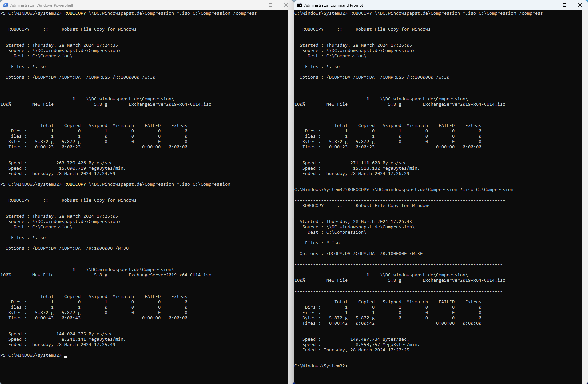Click the 'Administrator: Windows PowerShell' title text
This screenshot has height=384, width=588.
click(x=42, y=5)
